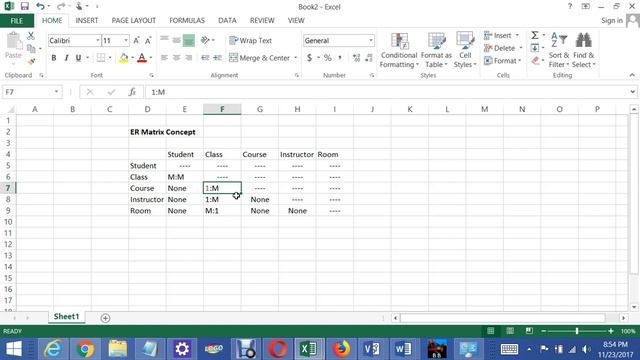The width and height of the screenshot is (640, 360).
Task: Open Firefox from the taskbar
Action: point(341,349)
